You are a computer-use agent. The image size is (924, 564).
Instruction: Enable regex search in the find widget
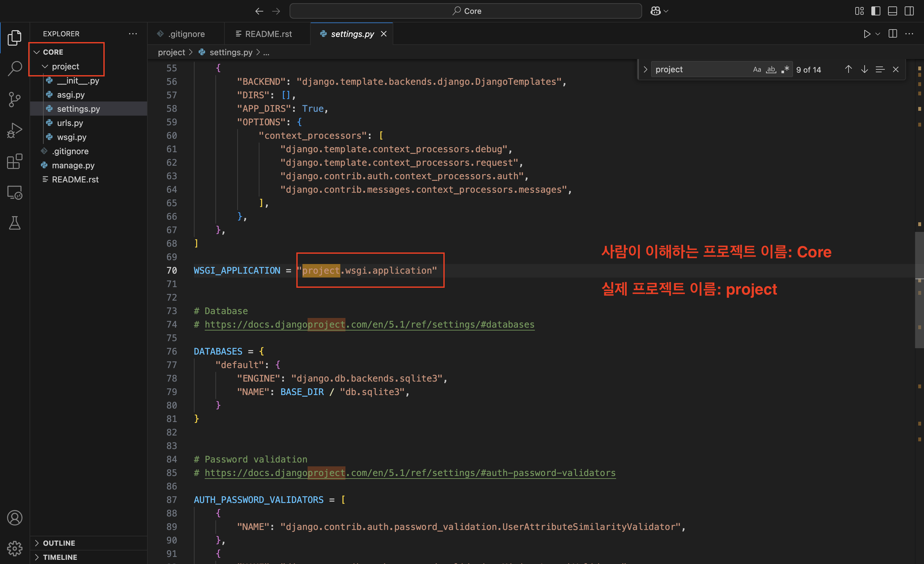785,69
